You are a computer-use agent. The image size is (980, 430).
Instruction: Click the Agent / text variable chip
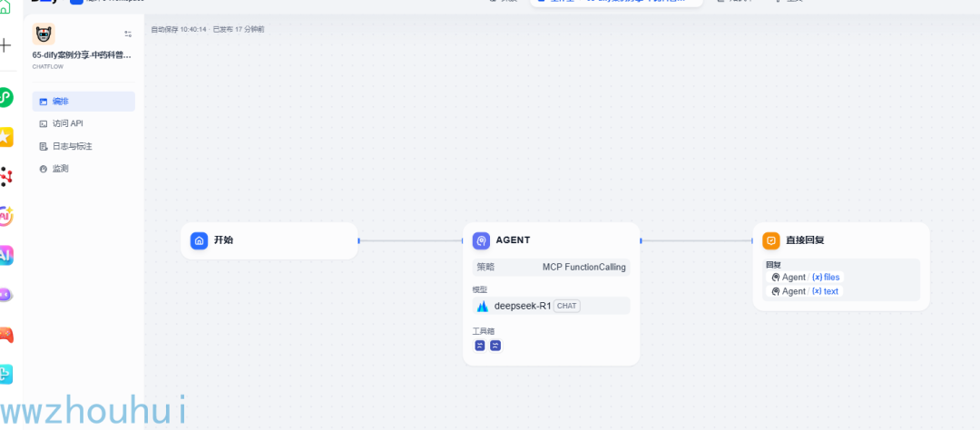click(x=805, y=291)
